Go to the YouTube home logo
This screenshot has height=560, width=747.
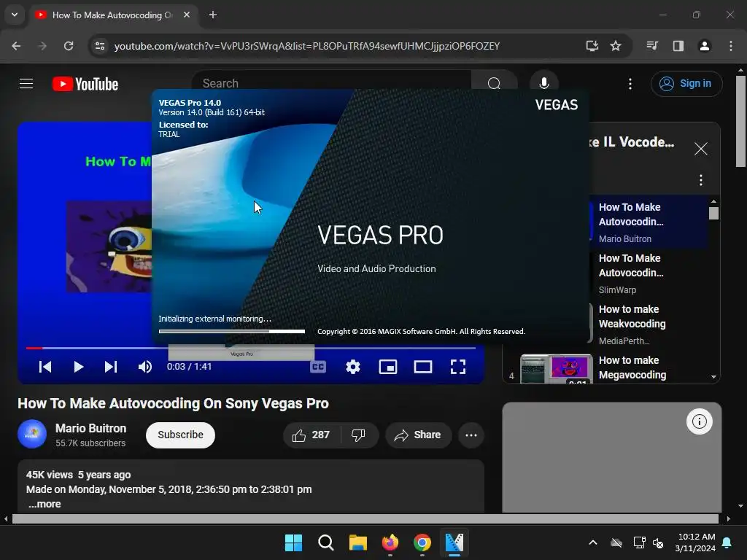85,84
